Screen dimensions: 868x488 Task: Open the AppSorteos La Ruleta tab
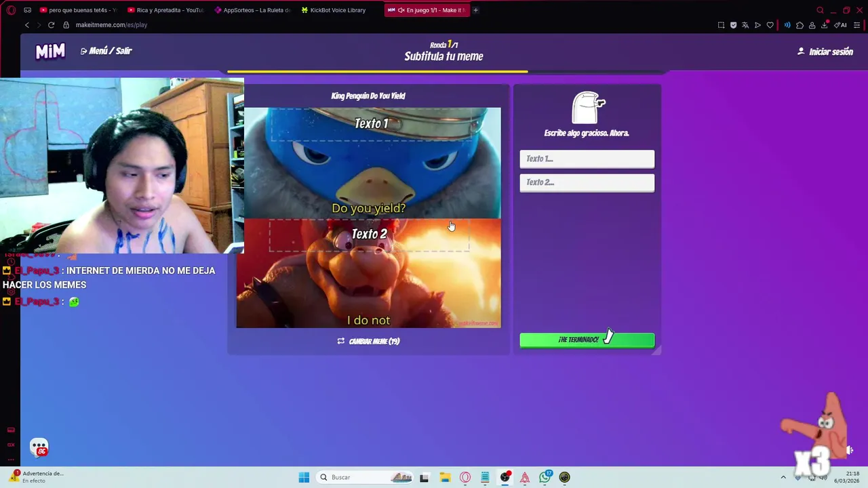pos(252,10)
